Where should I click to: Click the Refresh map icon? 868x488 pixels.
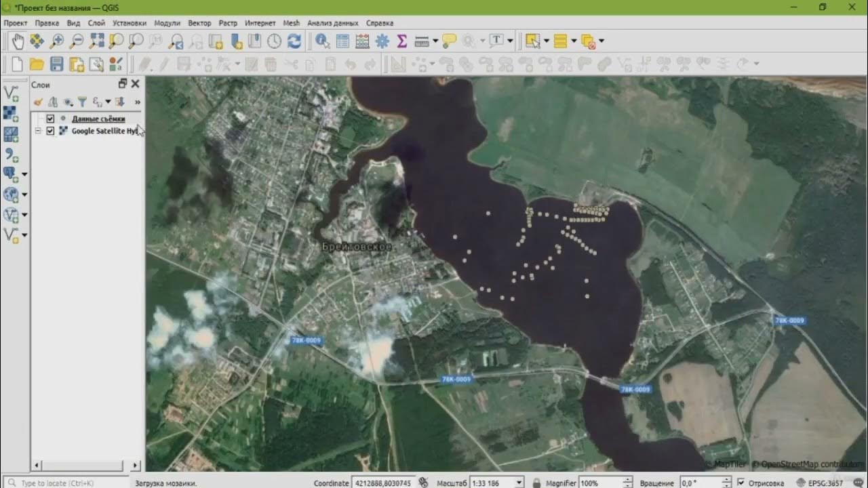pyautogui.click(x=294, y=41)
